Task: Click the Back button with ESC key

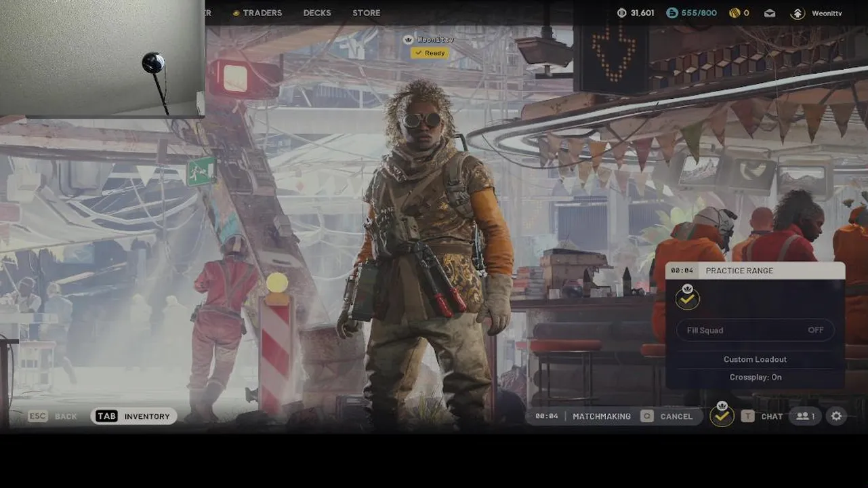Action: click(53, 416)
